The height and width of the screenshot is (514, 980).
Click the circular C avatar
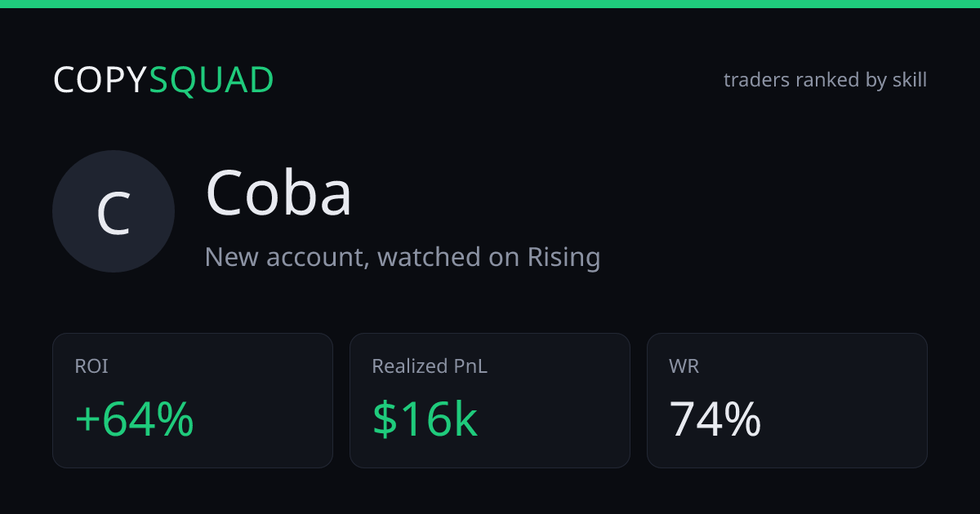pyautogui.click(x=114, y=211)
